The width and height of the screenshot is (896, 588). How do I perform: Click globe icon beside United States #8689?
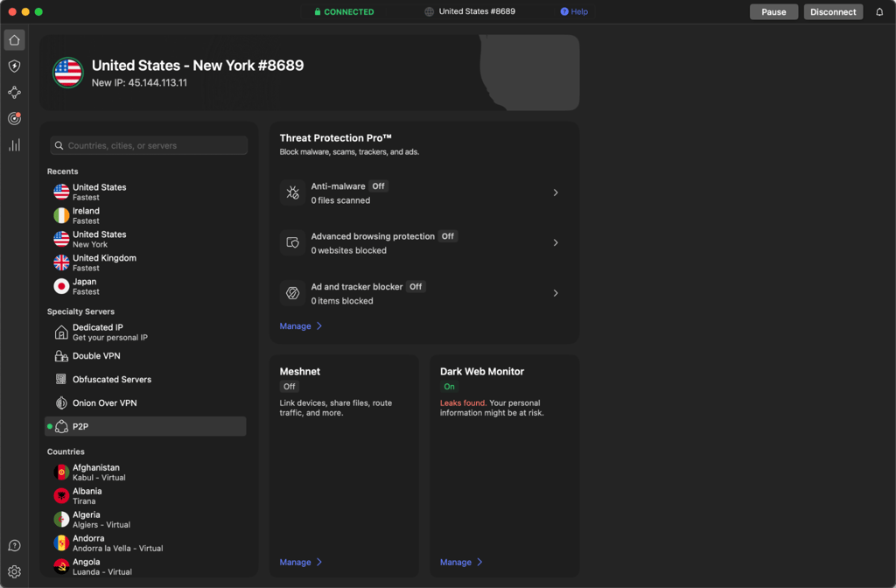pos(429,11)
